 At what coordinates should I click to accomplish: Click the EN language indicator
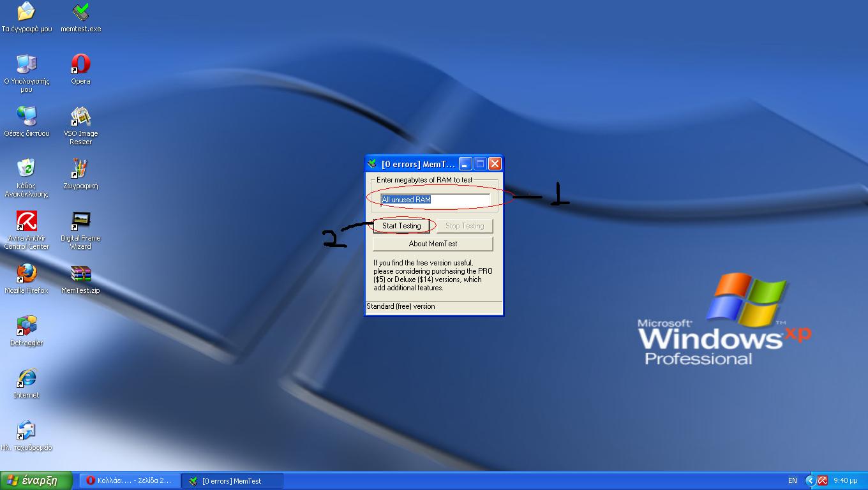[793, 480]
